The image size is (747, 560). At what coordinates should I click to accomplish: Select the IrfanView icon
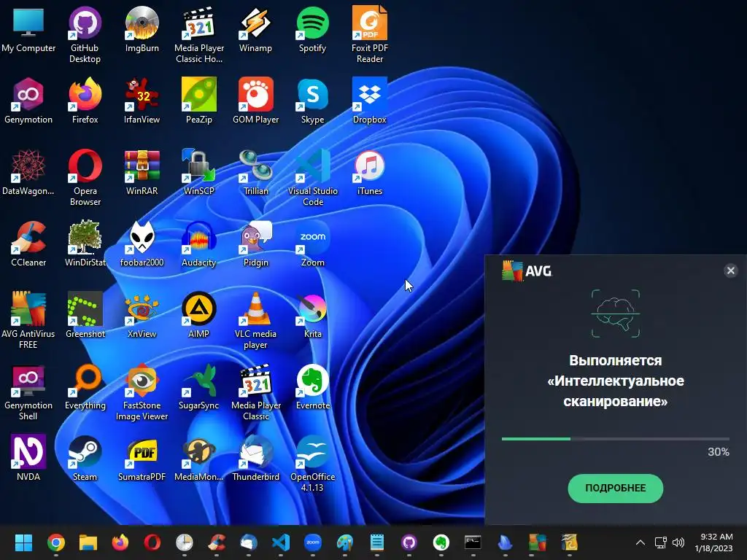point(142,101)
